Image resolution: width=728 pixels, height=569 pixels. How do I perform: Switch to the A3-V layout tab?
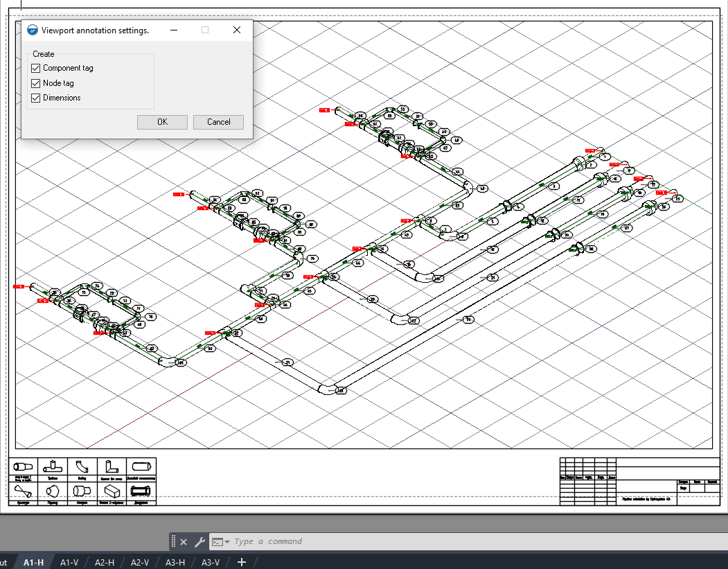(x=210, y=562)
